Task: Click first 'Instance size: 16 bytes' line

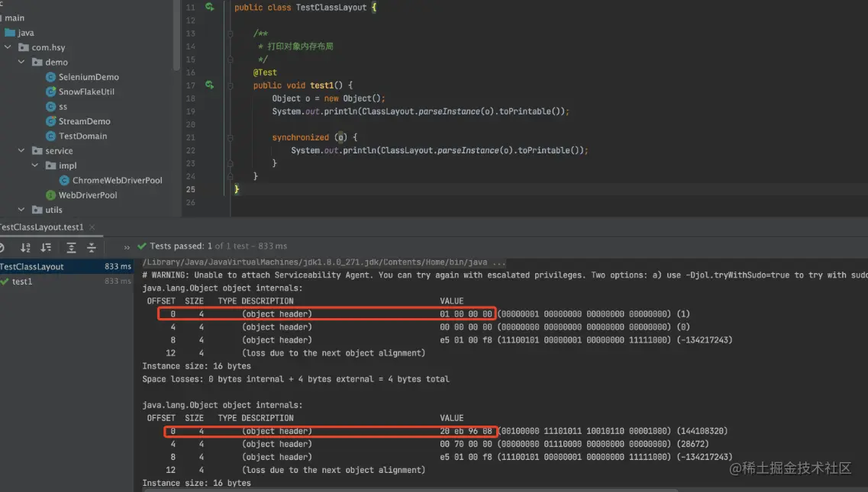Action: coord(196,366)
